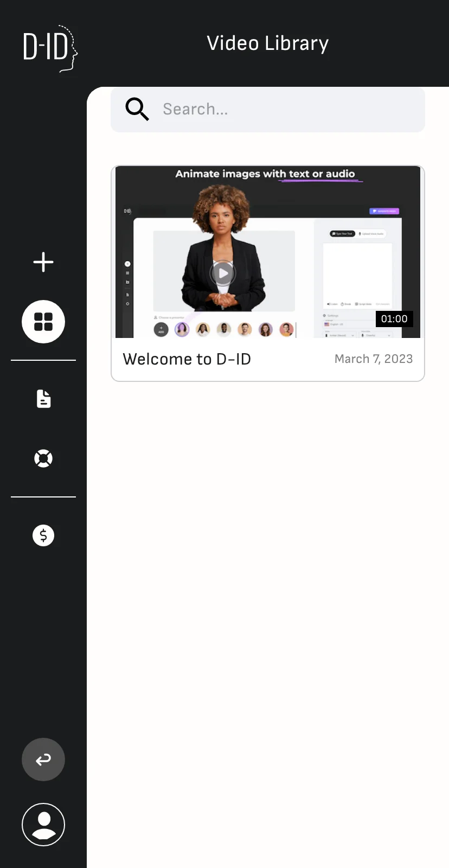Click the D-ID logo

pyautogui.click(x=50, y=48)
